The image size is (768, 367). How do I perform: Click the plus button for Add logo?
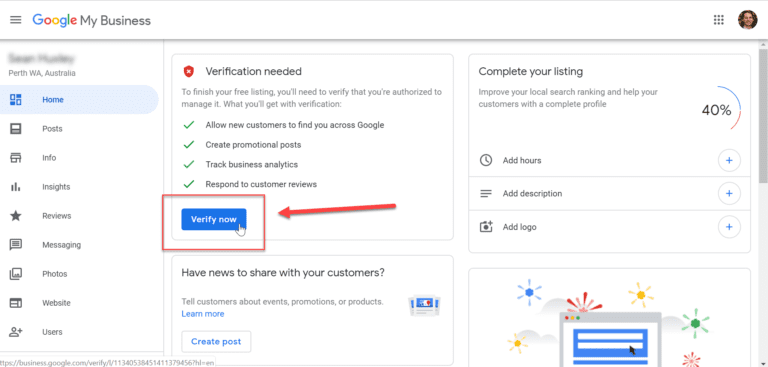tap(729, 227)
